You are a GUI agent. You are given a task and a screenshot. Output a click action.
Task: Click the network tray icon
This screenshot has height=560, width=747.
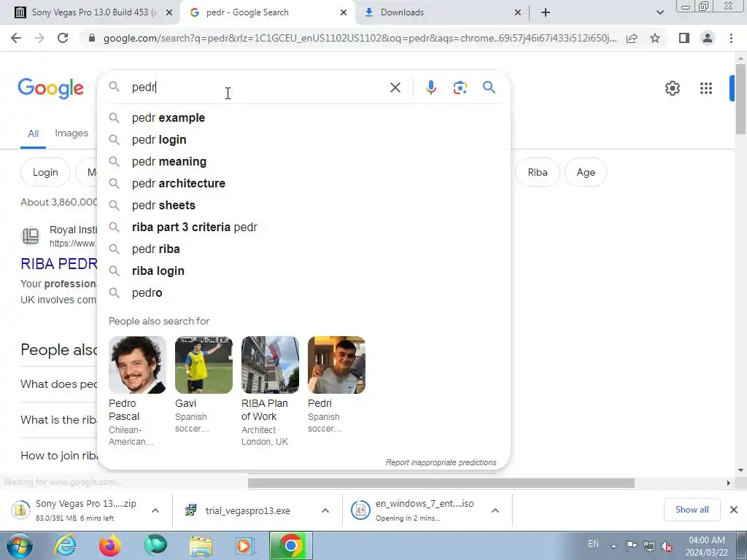649,546
